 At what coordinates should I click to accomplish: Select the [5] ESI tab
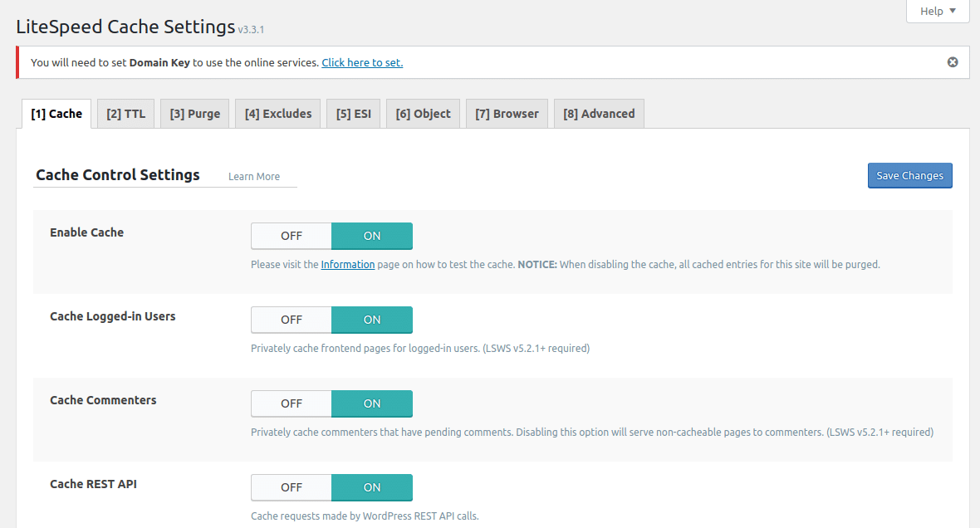click(353, 114)
